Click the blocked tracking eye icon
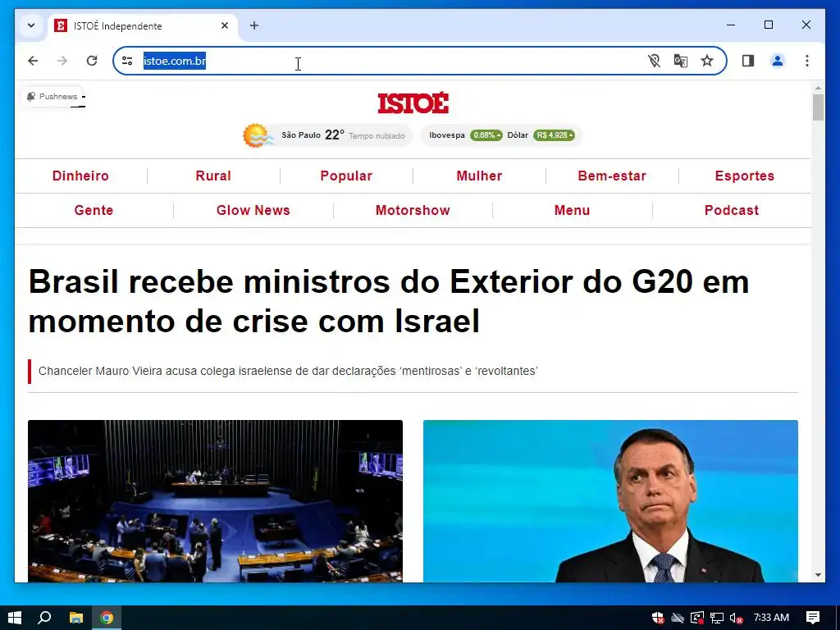 (654, 61)
